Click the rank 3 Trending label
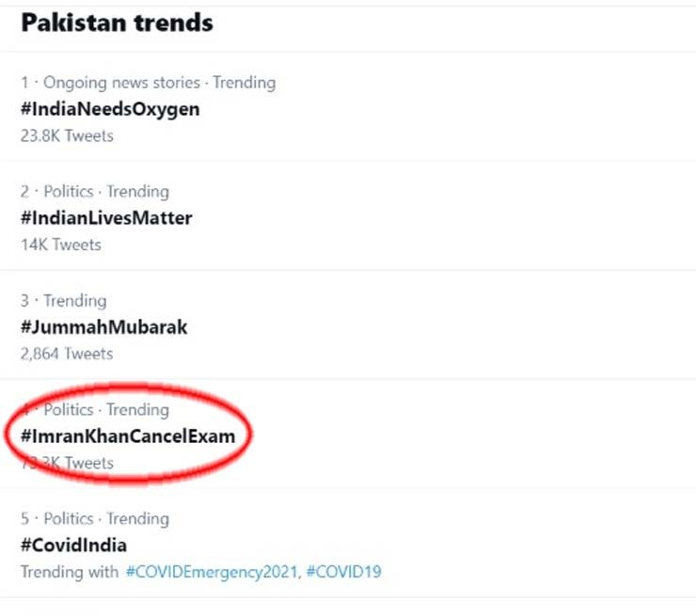The width and height of the screenshot is (696, 616). (74, 301)
